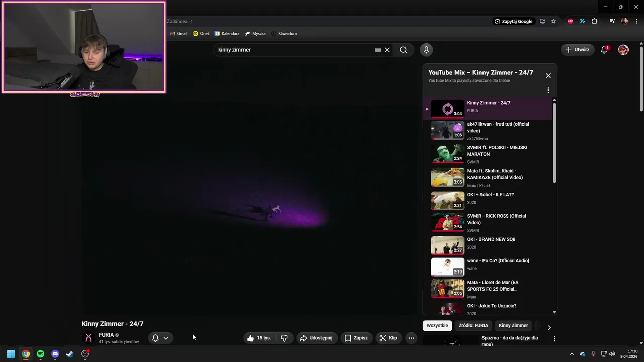
Task: Select the Wszystkie filter chip
Action: point(437,326)
